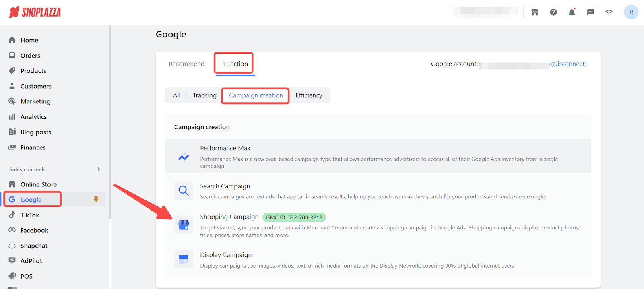The width and height of the screenshot is (644, 289).
Task: Click the Customers person icon
Action: pos(12,86)
